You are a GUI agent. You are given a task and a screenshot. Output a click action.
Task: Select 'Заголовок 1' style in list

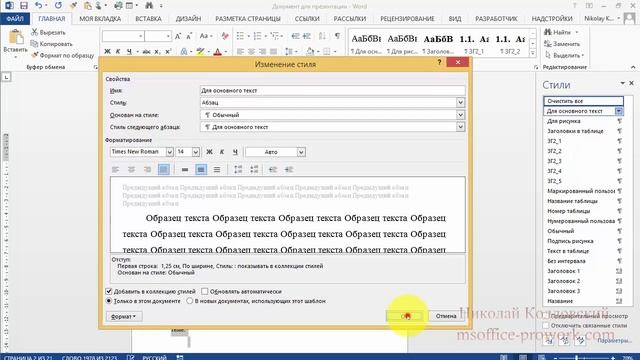[583, 271]
